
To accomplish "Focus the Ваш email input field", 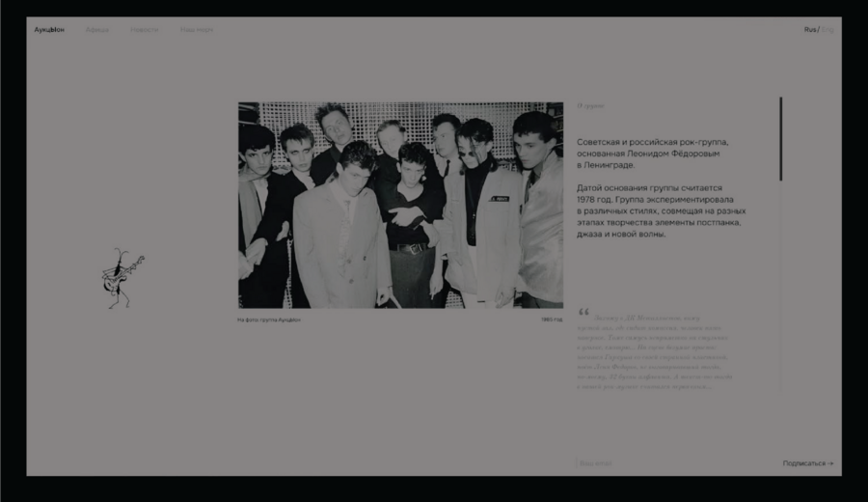I will point(675,463).
